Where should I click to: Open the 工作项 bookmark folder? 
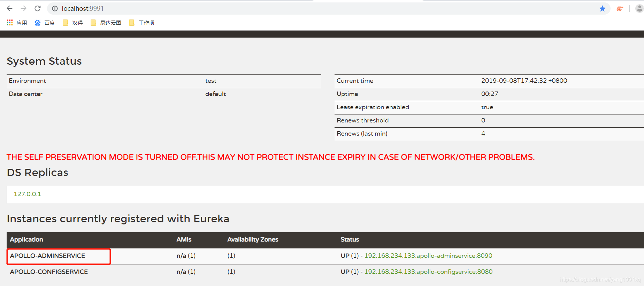141,23
